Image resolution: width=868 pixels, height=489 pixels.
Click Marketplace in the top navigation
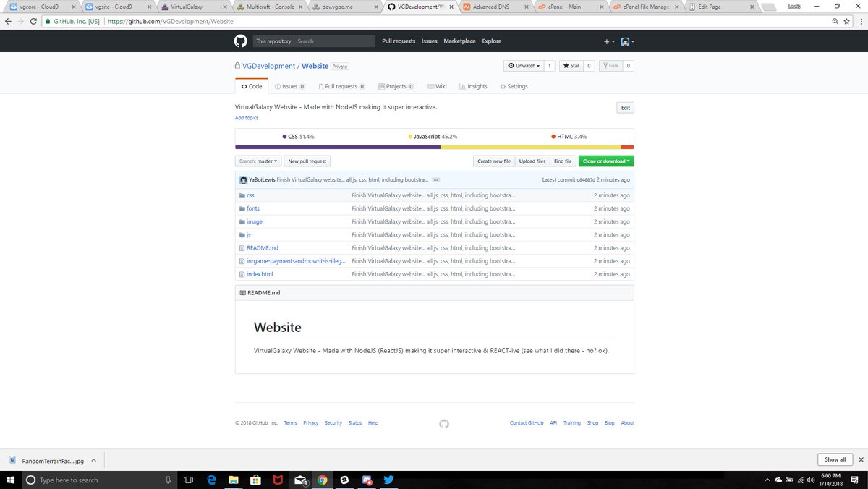[459, 41]
